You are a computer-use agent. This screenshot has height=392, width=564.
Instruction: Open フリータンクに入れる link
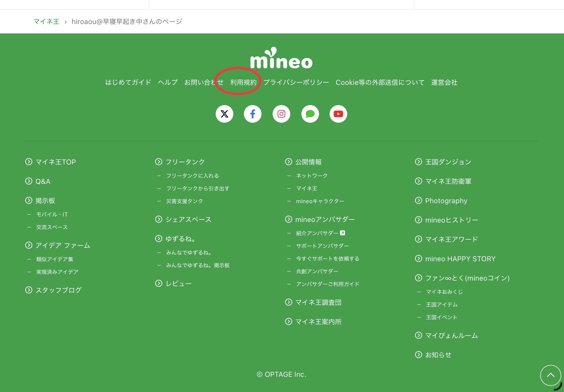point(192,176)
